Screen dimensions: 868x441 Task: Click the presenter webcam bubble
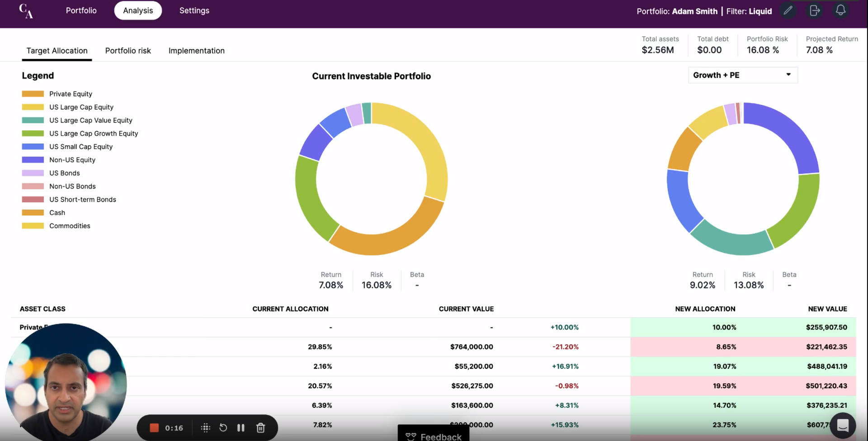point(66,383)
